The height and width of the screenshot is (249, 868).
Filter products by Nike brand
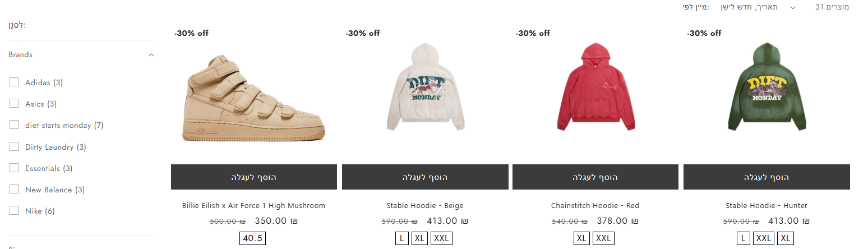(14, 211)
